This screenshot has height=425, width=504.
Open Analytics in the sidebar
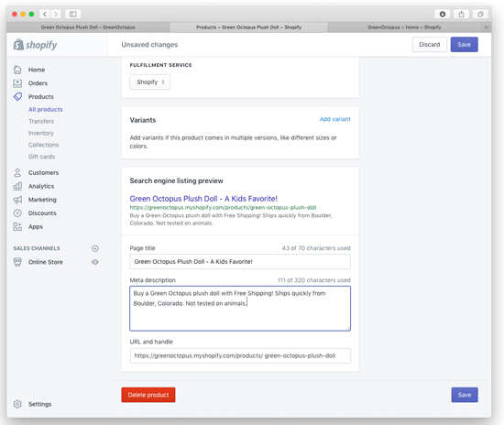41,186
